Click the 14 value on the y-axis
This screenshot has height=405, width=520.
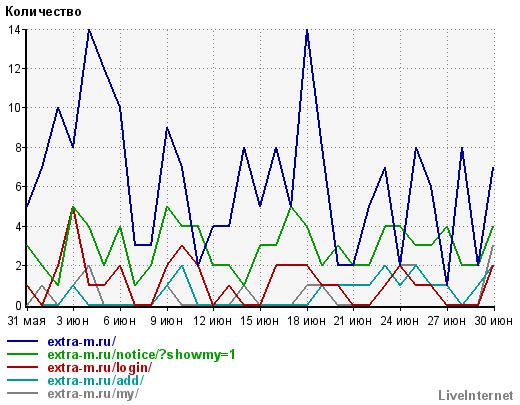[14, 30]
